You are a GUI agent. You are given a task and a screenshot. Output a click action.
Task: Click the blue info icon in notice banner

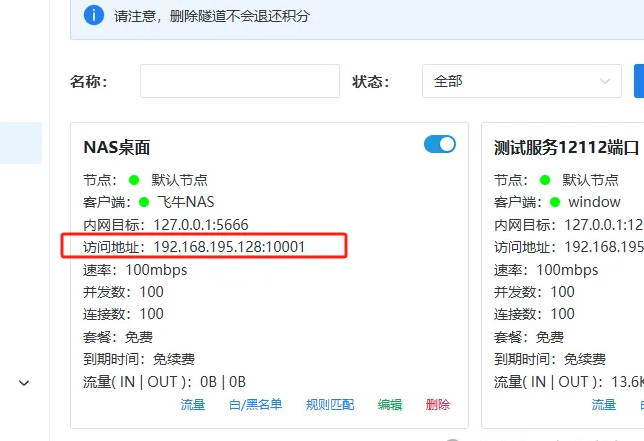click(94, 15)
